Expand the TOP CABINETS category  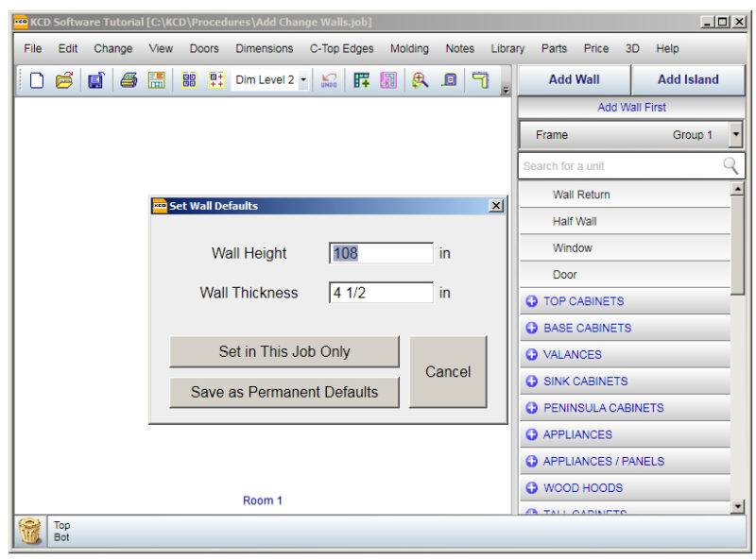pos(531,301)
